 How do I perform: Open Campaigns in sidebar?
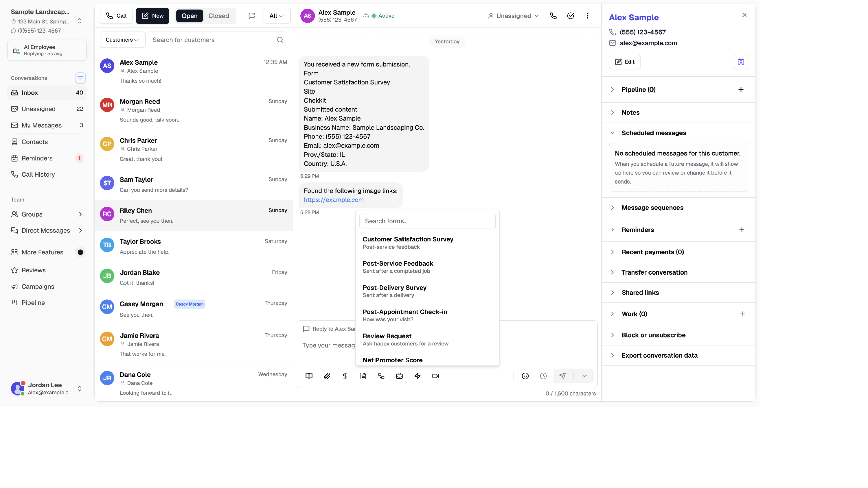click(x=47, y=286)
